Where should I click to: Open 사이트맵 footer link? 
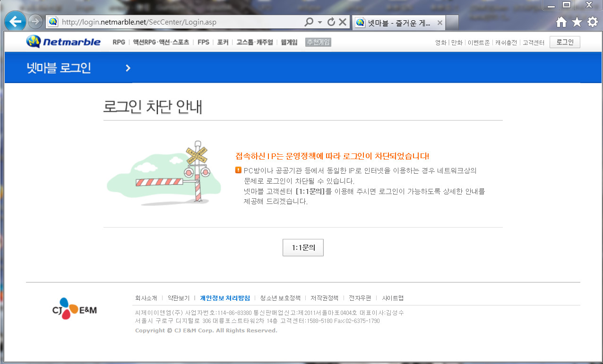(x=393, y=298)
